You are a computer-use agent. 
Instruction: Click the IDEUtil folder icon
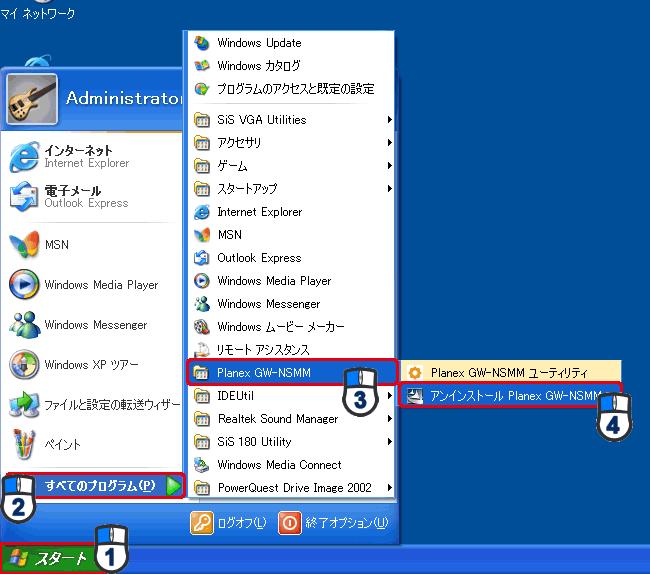(x=202, y=396)
